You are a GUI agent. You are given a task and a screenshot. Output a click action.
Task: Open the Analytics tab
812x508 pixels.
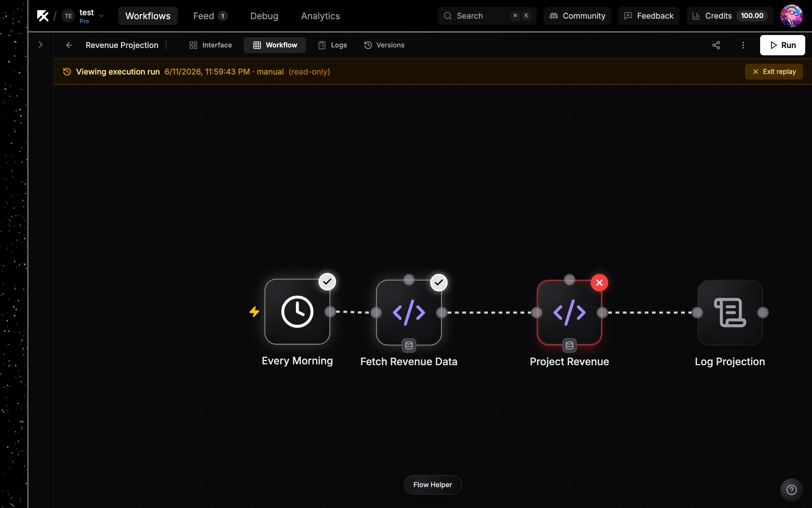[x=321, y=16]
